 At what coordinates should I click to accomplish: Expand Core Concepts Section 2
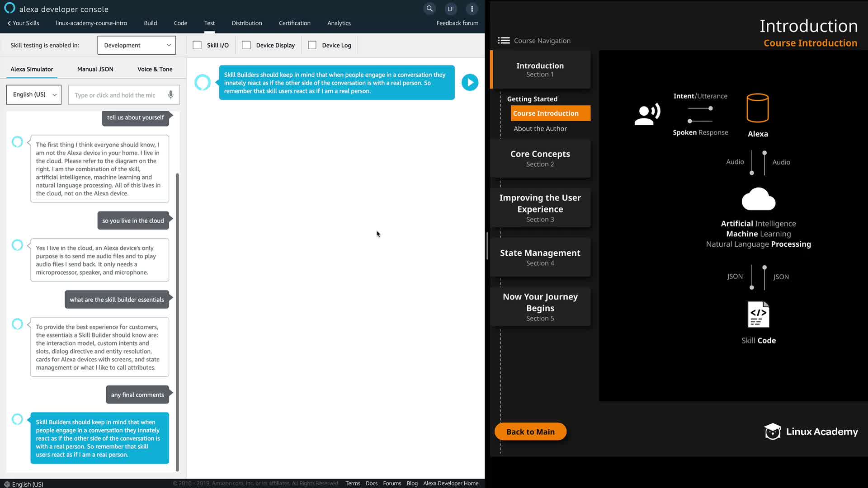540,158
